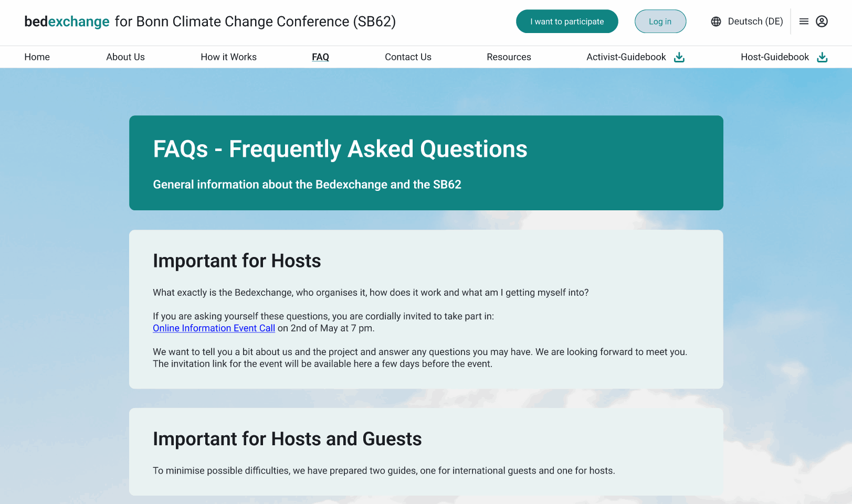
Task: Click the globe language icon
Action: coord(716,22)
